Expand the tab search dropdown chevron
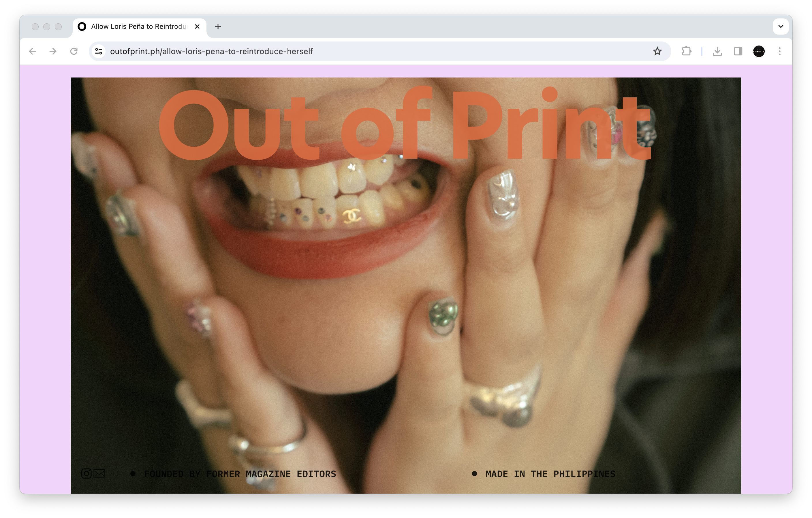 (x=780, y=27)
